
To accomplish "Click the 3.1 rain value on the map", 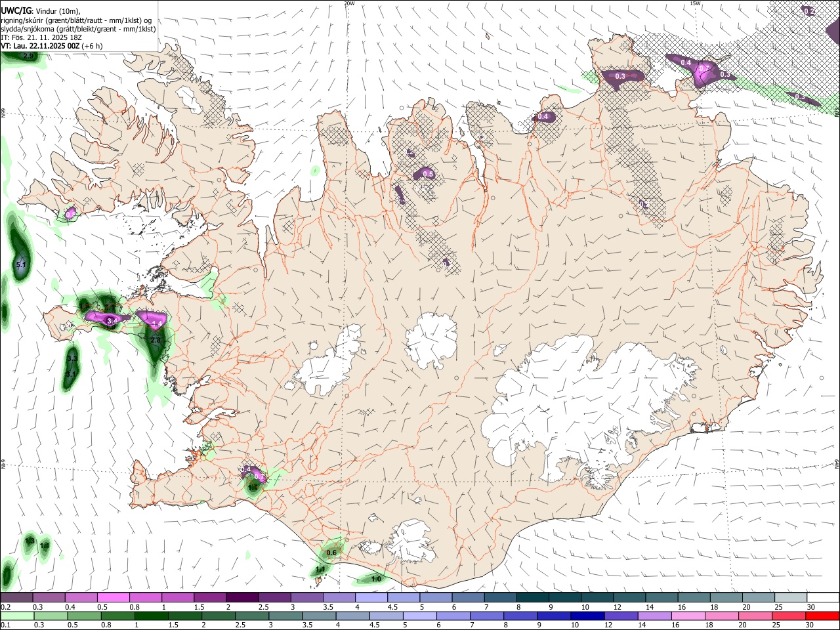I will pos(71,373).
